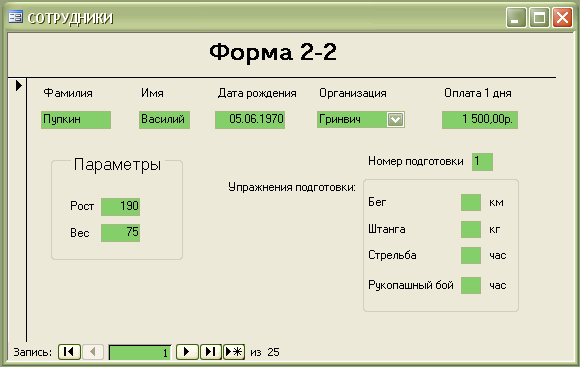Create a new record with the asterisk button
Screen dimensions: 580x367
[234, 351]
